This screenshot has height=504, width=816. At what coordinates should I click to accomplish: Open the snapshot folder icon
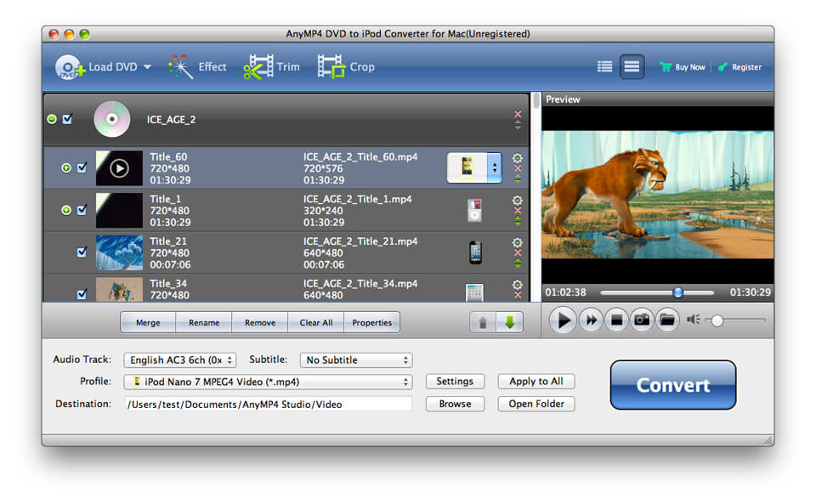[x=668, y=320]
